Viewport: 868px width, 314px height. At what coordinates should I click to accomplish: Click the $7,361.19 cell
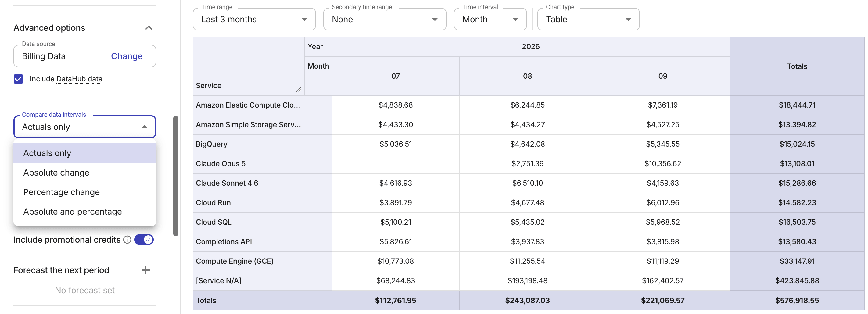tap(662, 105)
